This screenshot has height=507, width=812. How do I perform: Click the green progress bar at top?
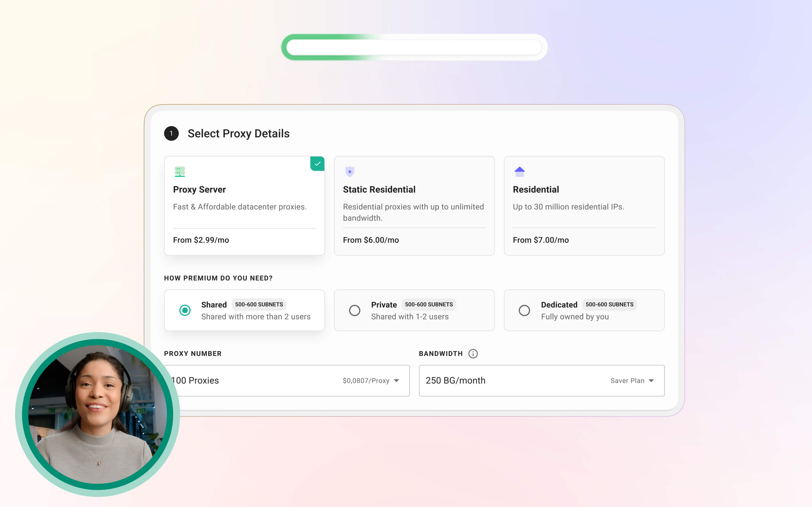414,47
